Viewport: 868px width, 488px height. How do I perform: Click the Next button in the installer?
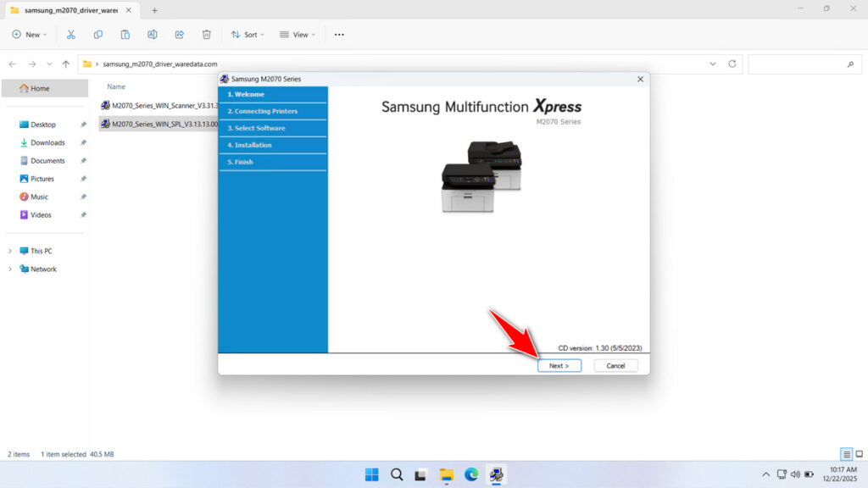coord(559,365)
